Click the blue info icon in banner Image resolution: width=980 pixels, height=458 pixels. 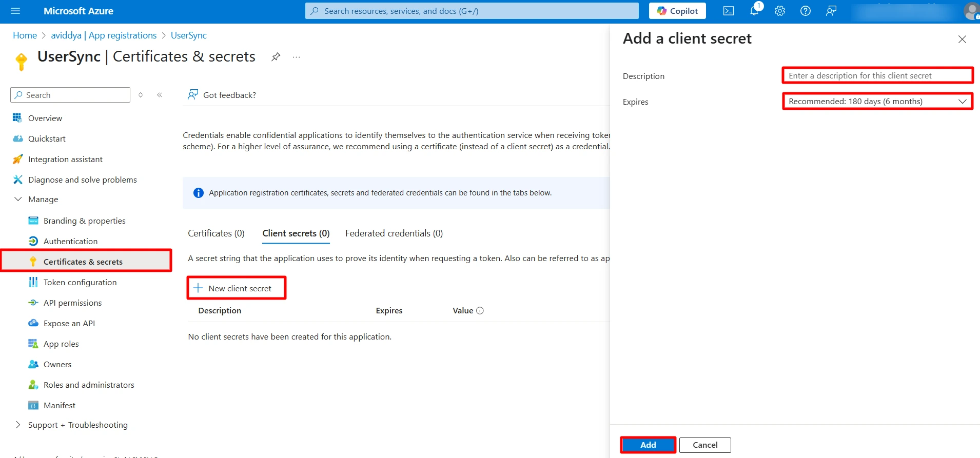point(198,193)
